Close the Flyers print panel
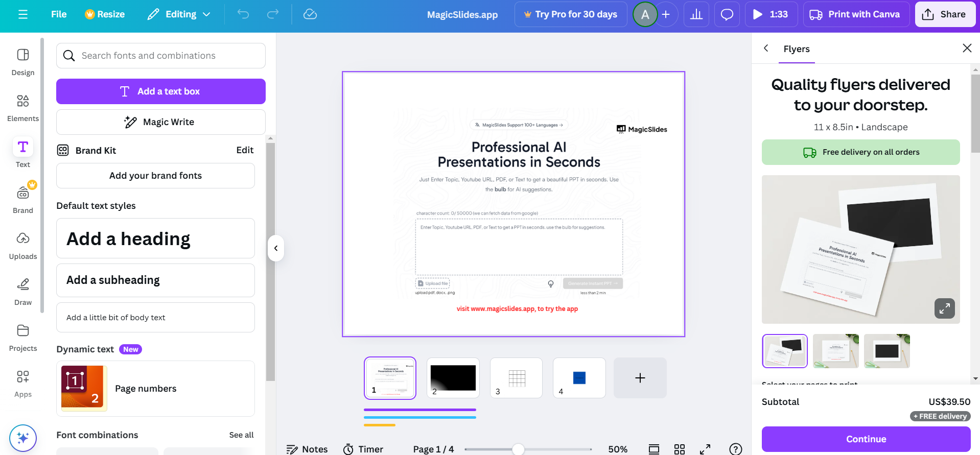The width and height of the screenshot is (980, 455). (967, 48)
